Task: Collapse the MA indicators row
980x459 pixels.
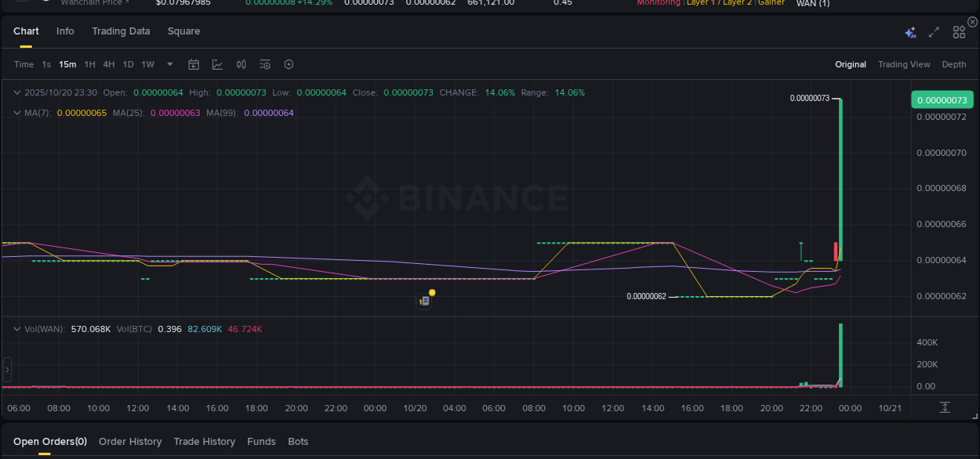Action: pos(17,112)
